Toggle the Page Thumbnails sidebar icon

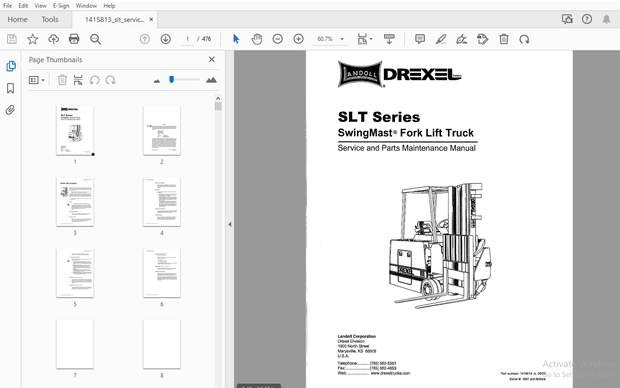pos(11,66)
